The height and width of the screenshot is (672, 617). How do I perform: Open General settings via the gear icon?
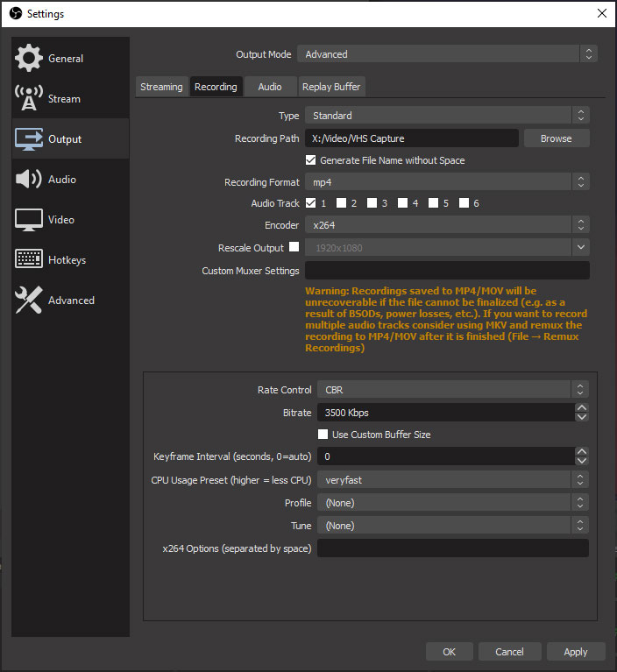pyautogui.click(x=29, y=58)
